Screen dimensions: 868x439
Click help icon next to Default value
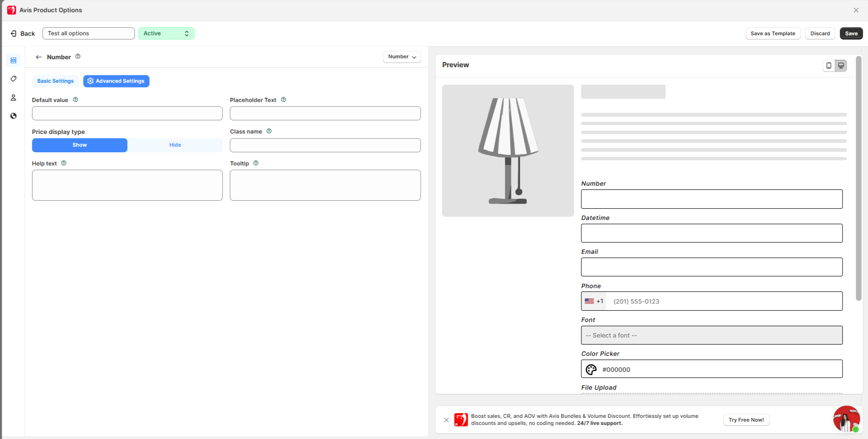tap(76, 100)
